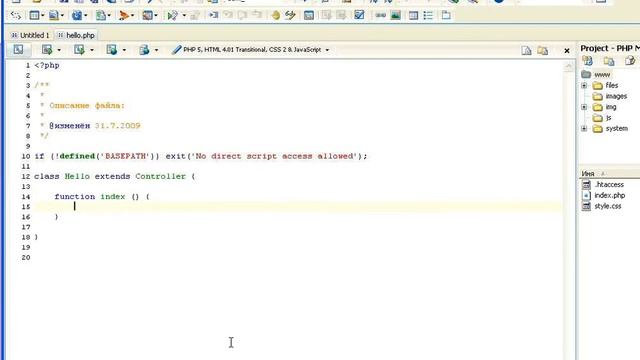Open dropdown beside second green-arrow editor icon

point(91,50)
